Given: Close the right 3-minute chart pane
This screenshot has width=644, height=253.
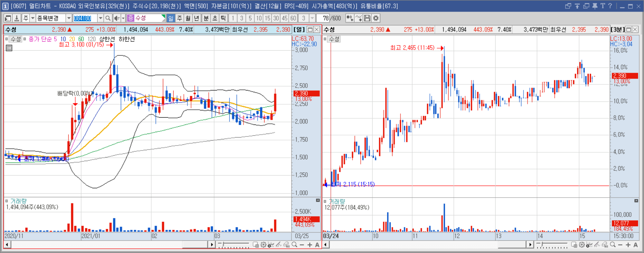Looking at the screenshot, I should (x=635, y=30).
